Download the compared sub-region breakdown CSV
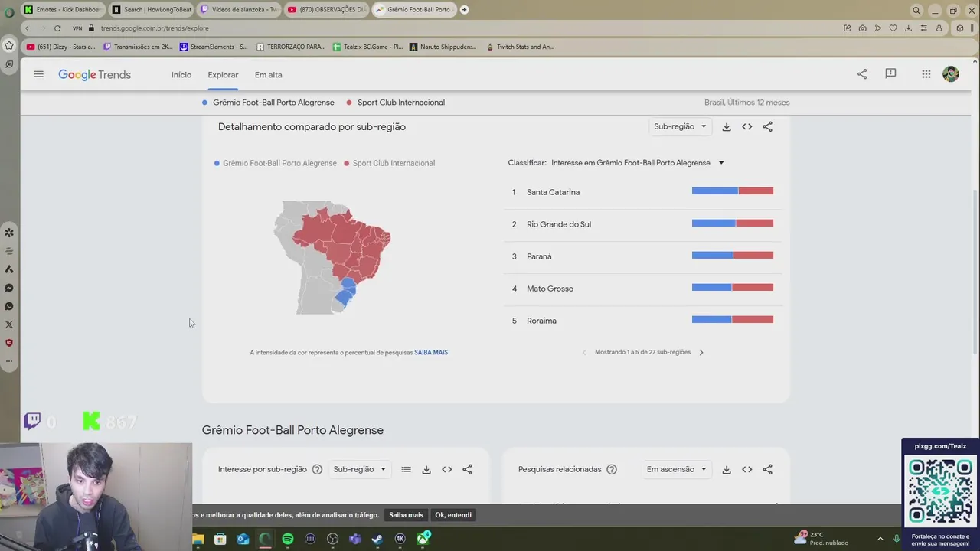This screenshot has width=980, height=551. point(727,127)
